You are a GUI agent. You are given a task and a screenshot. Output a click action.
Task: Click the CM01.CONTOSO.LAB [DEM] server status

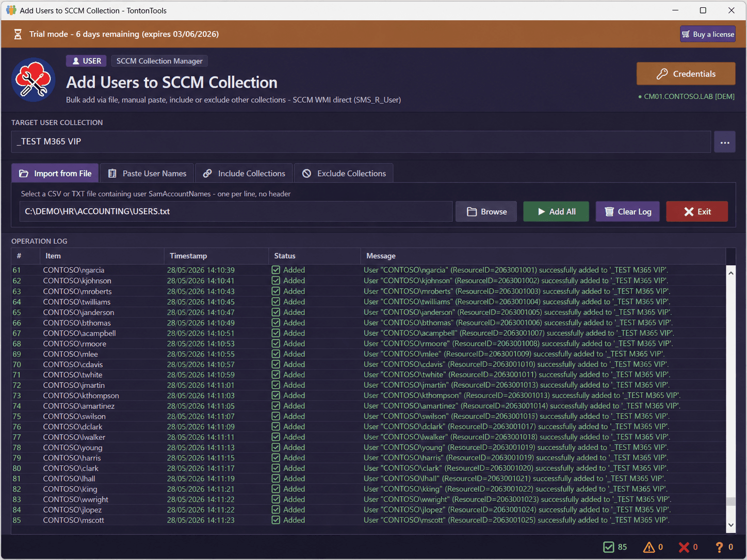pos(686,96)
